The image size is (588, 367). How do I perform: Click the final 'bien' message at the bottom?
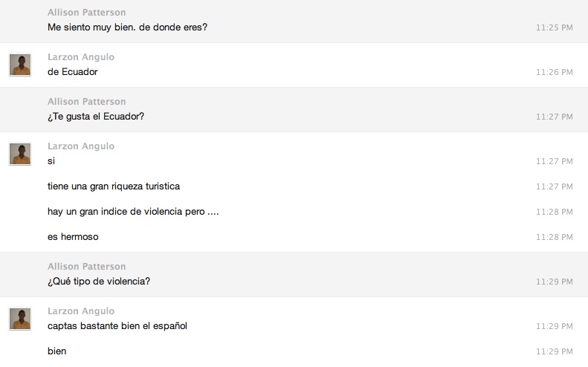point(57,351)
